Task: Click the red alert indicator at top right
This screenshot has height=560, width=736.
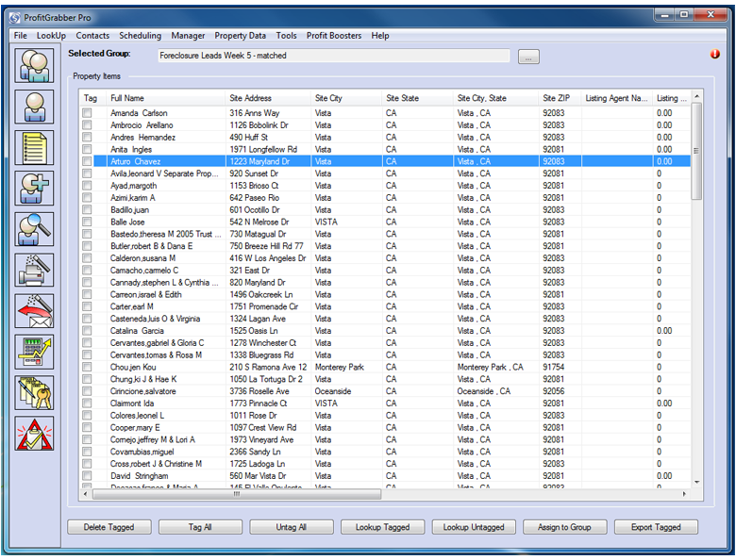Action: 715,54
